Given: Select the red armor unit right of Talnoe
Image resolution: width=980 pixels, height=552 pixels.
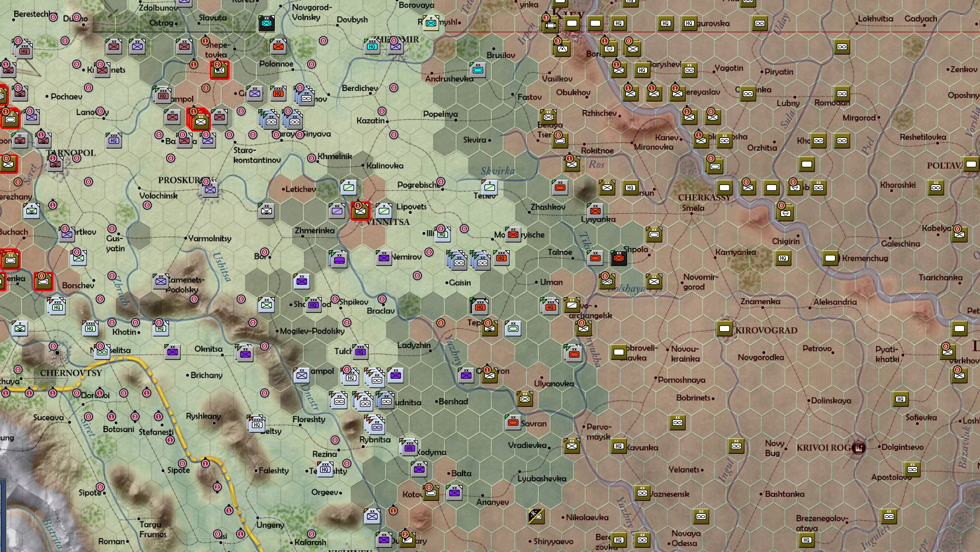Looking at the screenshot, I should tap(595, 258).
